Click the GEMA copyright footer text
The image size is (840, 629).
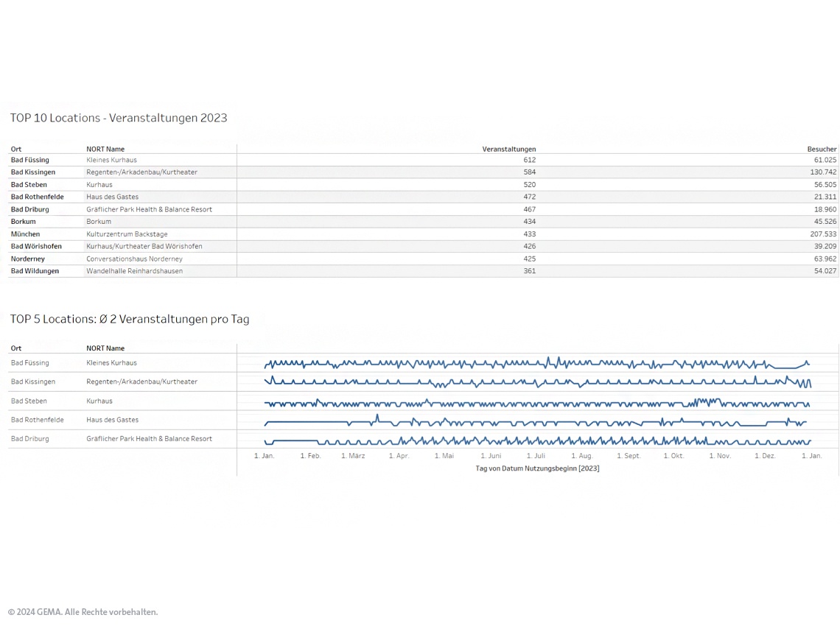click(83, 612)
